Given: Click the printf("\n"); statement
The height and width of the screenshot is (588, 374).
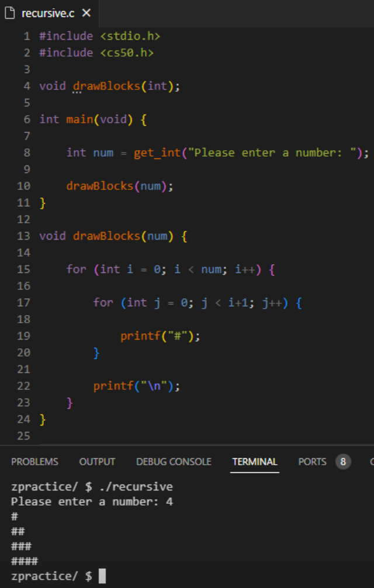Looking at the screenshot, I should click(137, 386).
